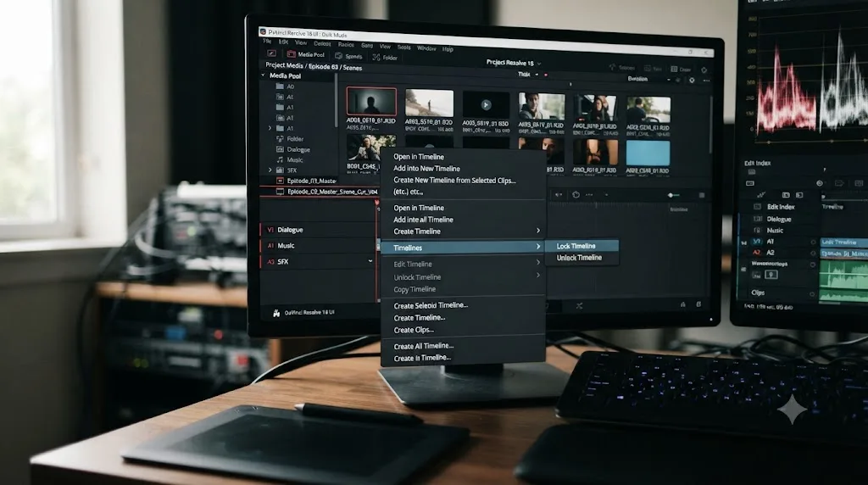868x485 pixels.
Task: Click the shuffle icon on bottom page bar
Action: click(x=579, y=305)
